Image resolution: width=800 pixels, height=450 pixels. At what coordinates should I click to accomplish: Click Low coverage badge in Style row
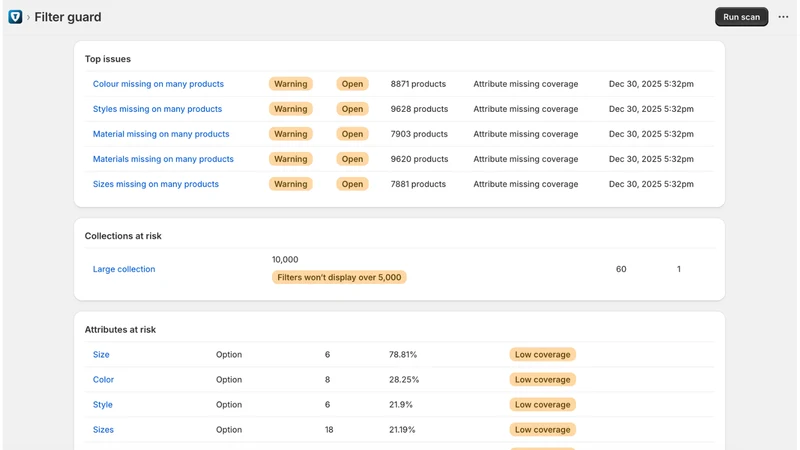click(x=542, y=405)
